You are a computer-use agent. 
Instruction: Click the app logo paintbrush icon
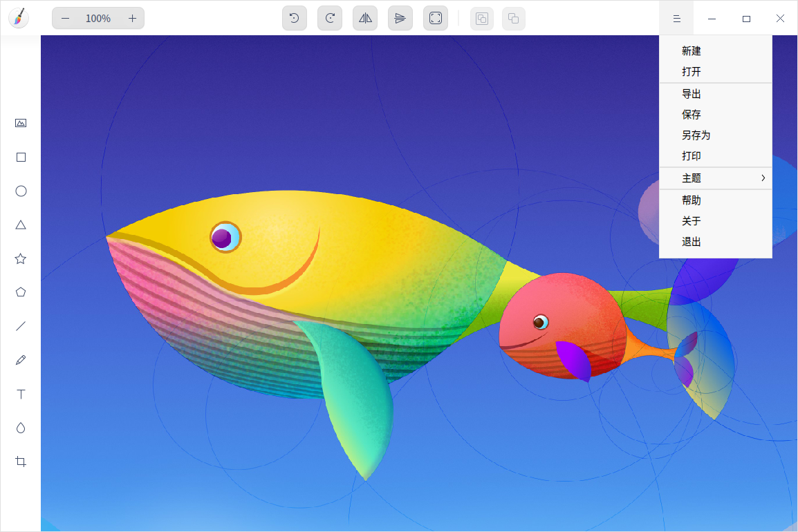(19, 18)
